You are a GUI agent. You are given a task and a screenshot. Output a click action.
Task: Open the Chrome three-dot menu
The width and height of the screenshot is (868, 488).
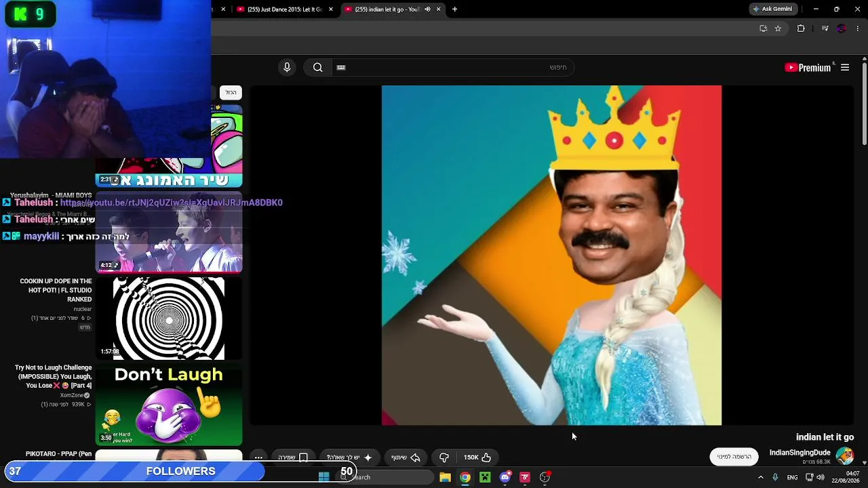point(858,28)
